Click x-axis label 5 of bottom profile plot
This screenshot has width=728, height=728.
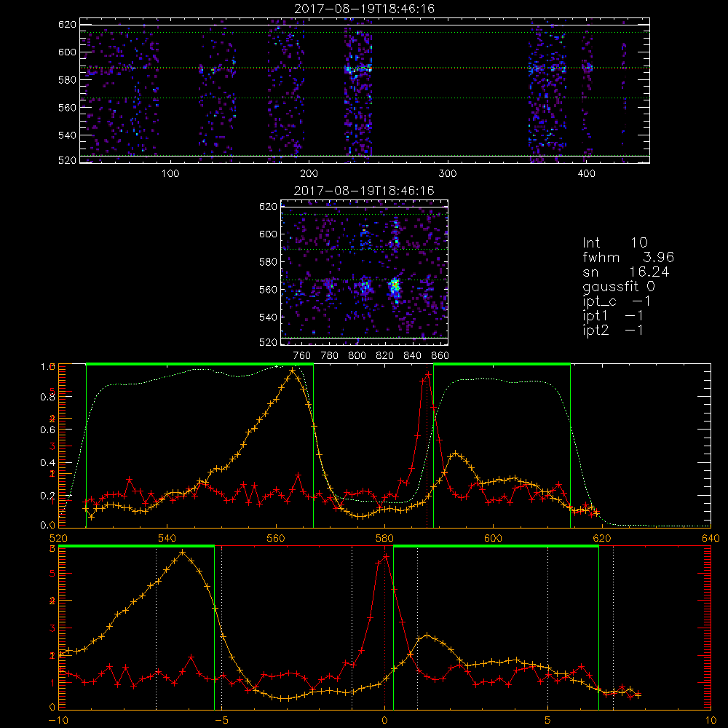pyautogui.click(x=547, y=721)
